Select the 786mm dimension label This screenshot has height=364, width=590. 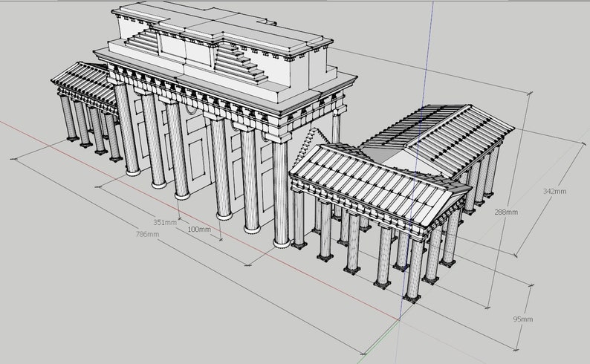click(x=147, y=234)
